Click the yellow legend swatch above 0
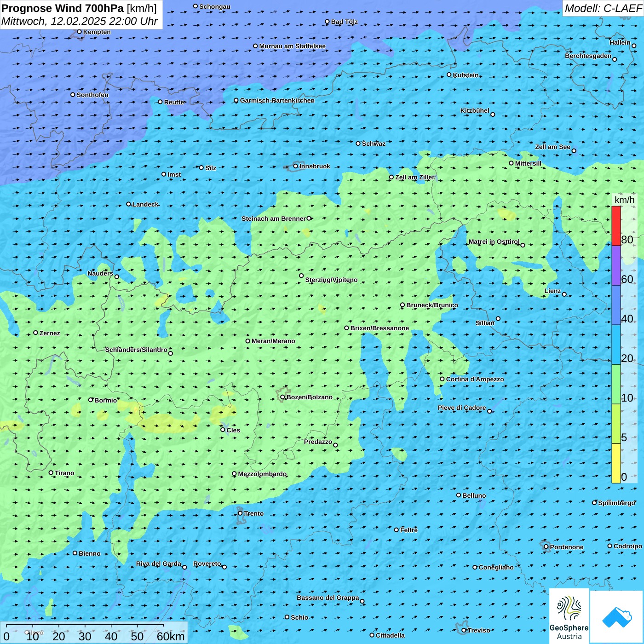 coord(616,463)
